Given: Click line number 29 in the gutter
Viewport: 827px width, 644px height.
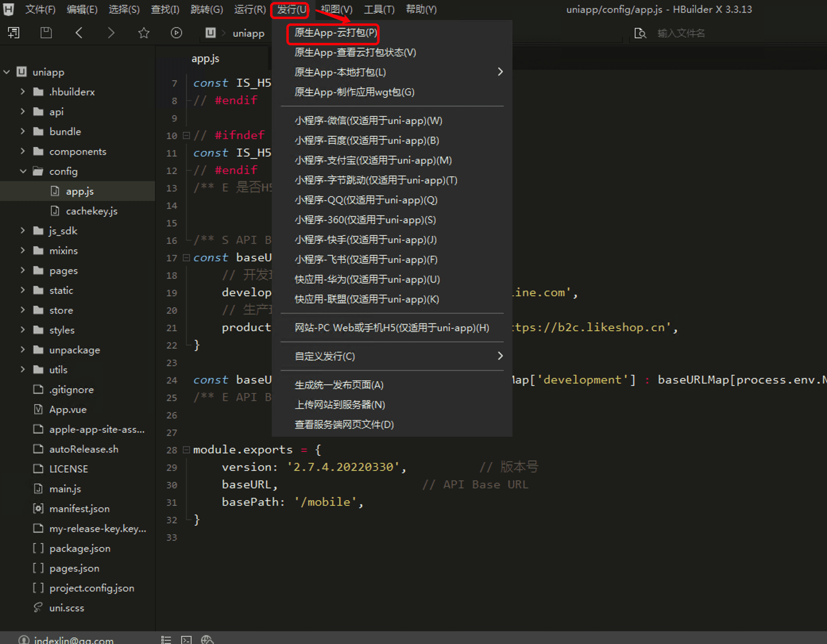Looking at the screenshot, I should [x=172, y=468].
